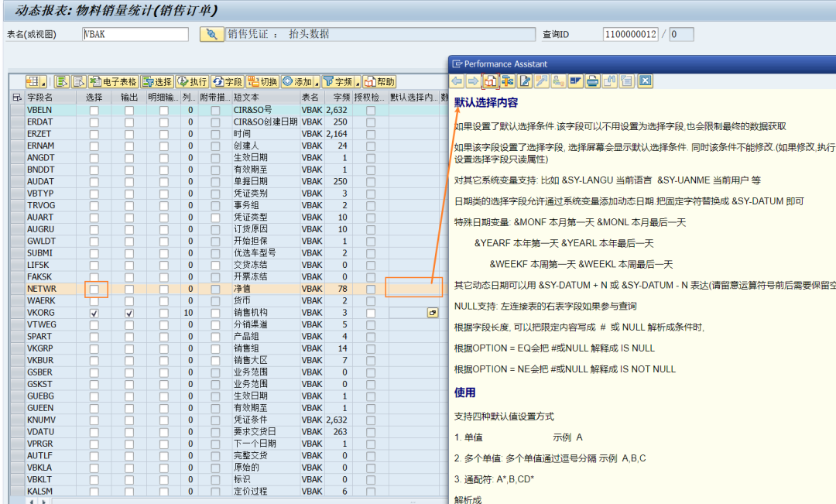Tick the 输出 checkbox for KNUMV

[x=129, y=420]
